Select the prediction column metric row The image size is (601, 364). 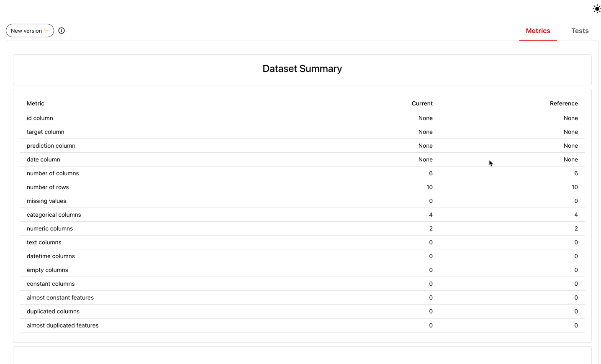point(51,146)
